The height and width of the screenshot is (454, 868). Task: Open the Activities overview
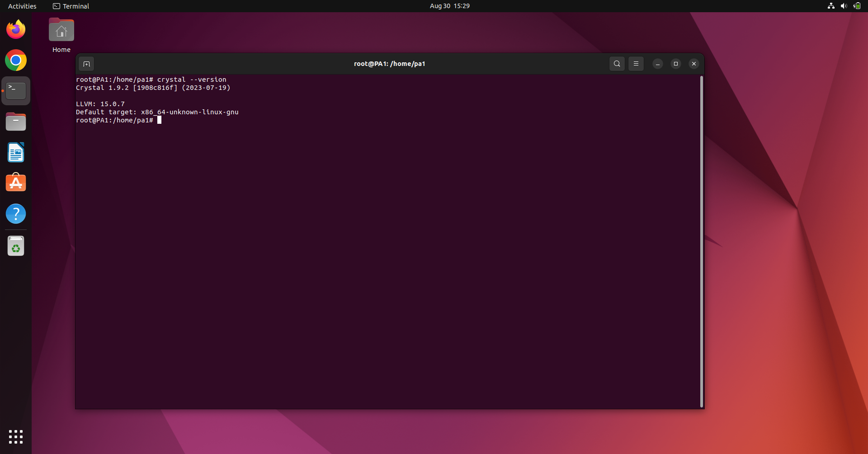22,6
